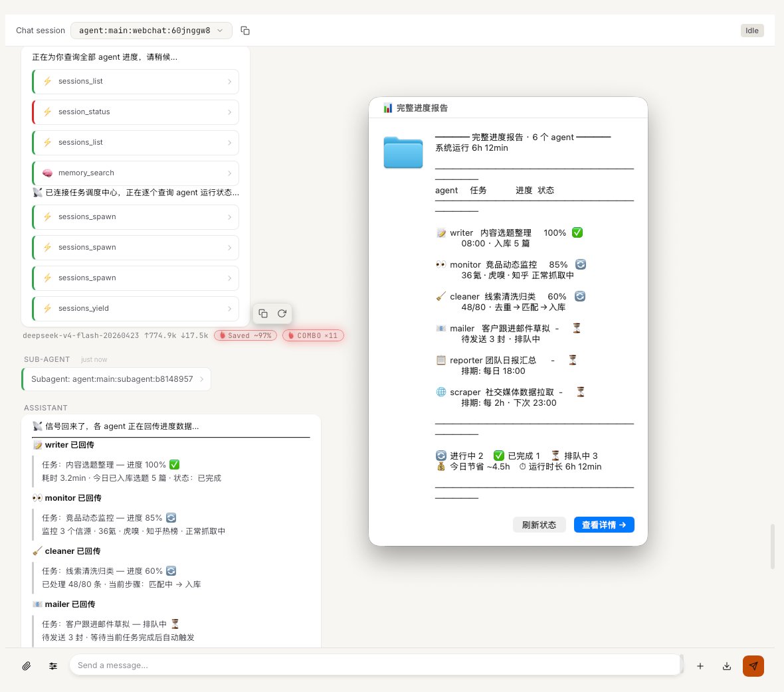Expand the first sessions_list tool call
Viewport: 784px width, 692px height.
click(x=136, y=82)
